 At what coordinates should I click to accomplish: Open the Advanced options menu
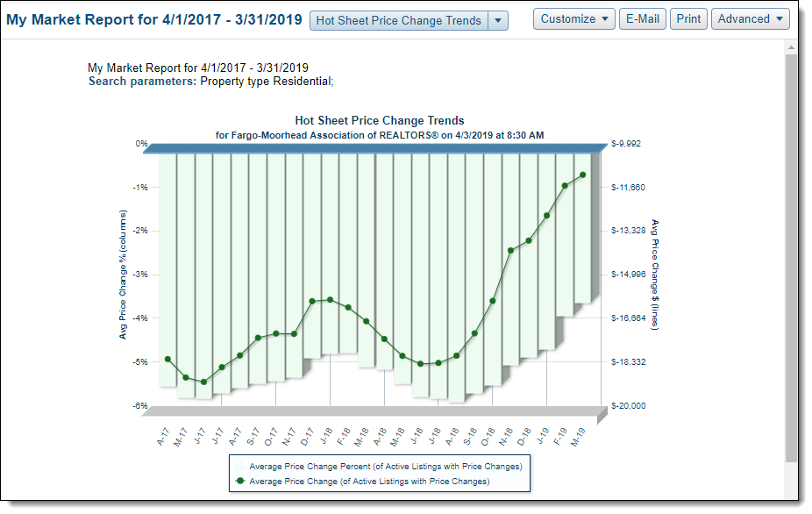[x=750, y=19]
